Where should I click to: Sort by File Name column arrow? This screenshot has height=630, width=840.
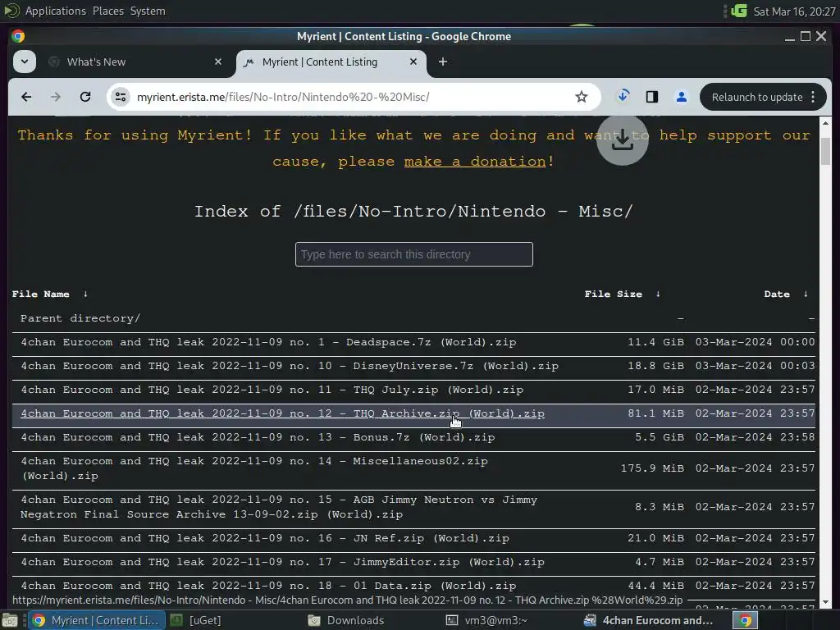pyautogui.click(x=85, y=294)
